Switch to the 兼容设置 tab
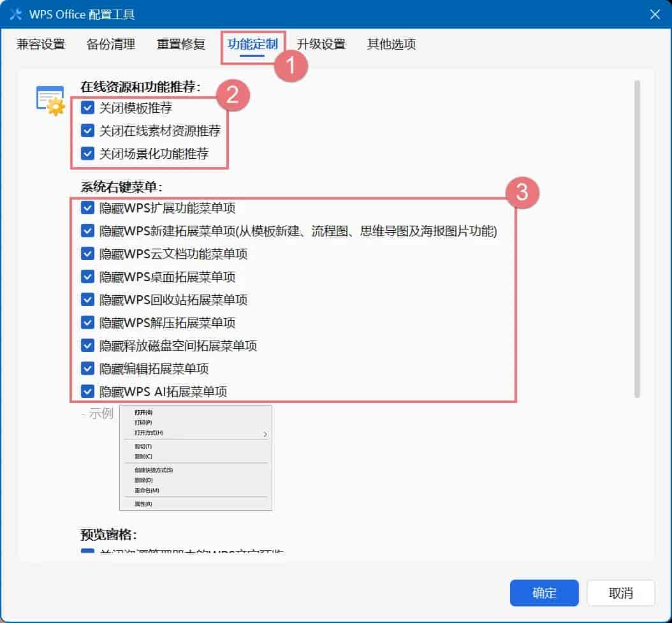Image resolution: width=672 pixels, height=623 pixels. point(41,44)
